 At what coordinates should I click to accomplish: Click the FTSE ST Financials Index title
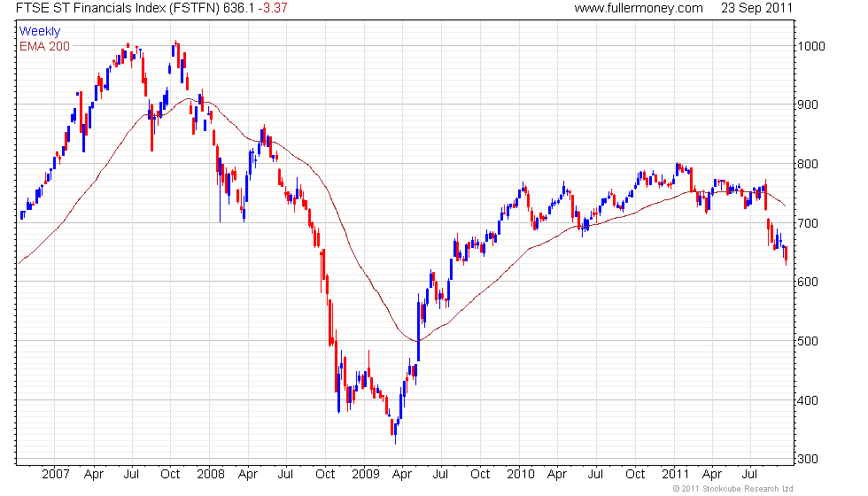pos(117,8)
